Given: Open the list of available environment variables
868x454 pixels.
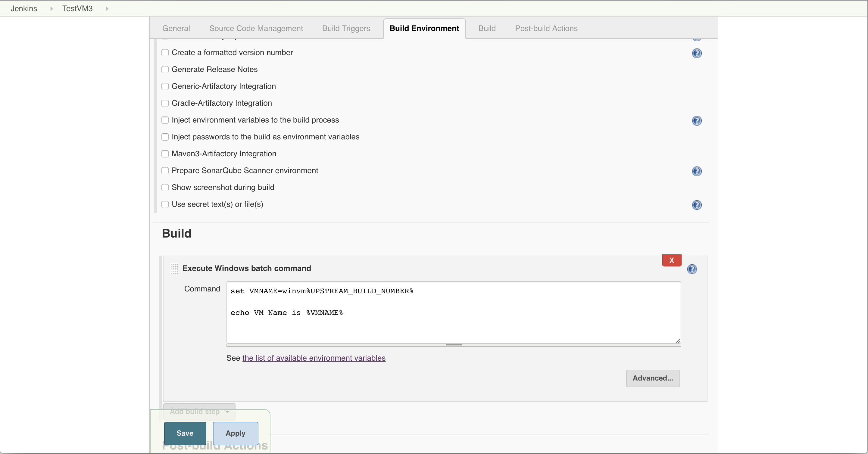Looking at the screenshot, I should pyautogui.click(x=314, y=358).
